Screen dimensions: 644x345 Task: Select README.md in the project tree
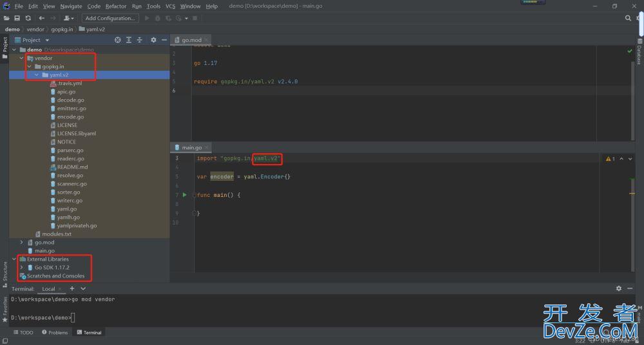coord(72,167)
